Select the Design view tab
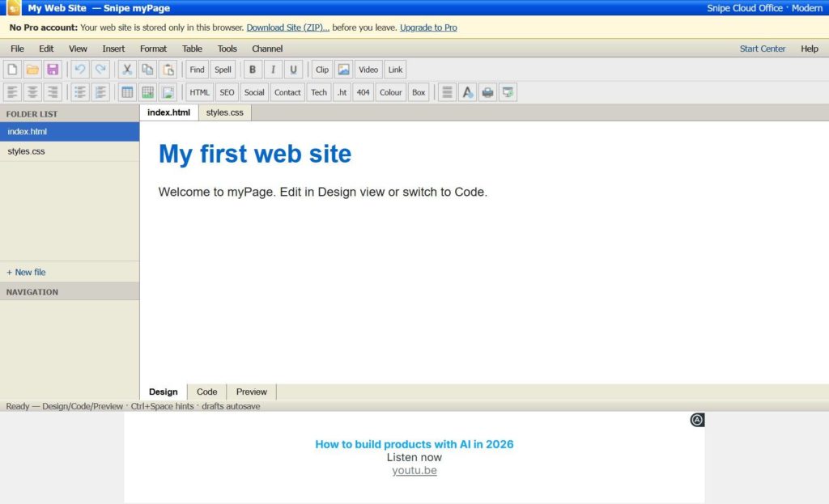 (164, 392)
